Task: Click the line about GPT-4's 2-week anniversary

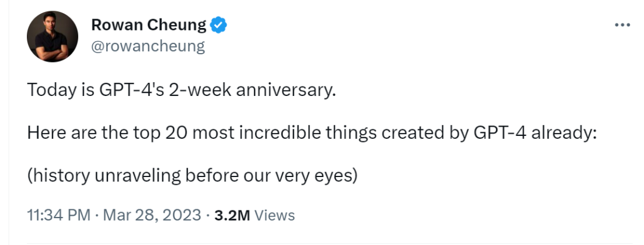Action: (x=182, y=92)
